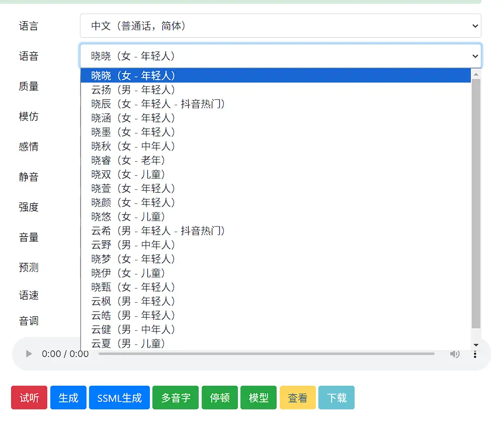This screenshot has width=504, height=430.
Task: Collapse the 语音 voice dropdown
Action: point(280,56)
